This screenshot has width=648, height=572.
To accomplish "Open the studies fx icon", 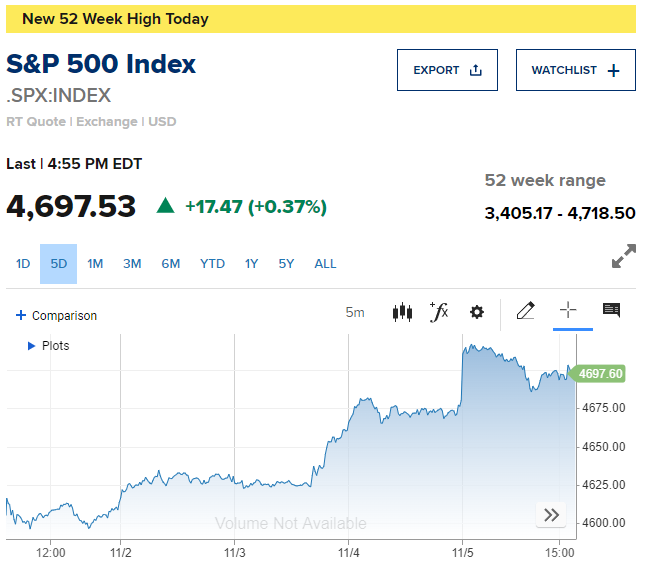I will [439, 312].
